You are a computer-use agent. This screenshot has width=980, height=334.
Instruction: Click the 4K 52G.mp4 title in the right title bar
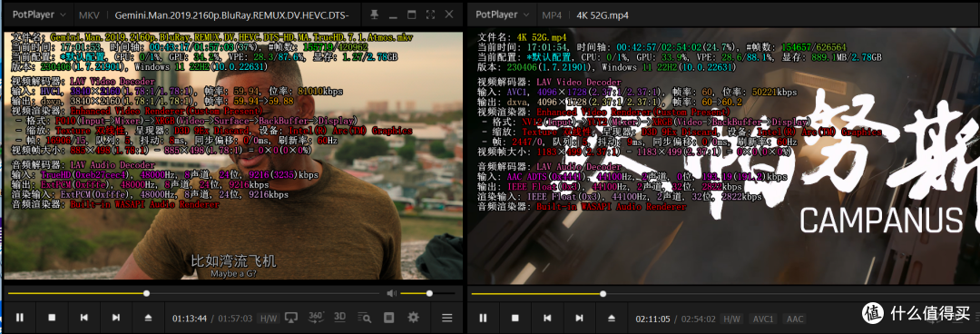click(603, 15)
